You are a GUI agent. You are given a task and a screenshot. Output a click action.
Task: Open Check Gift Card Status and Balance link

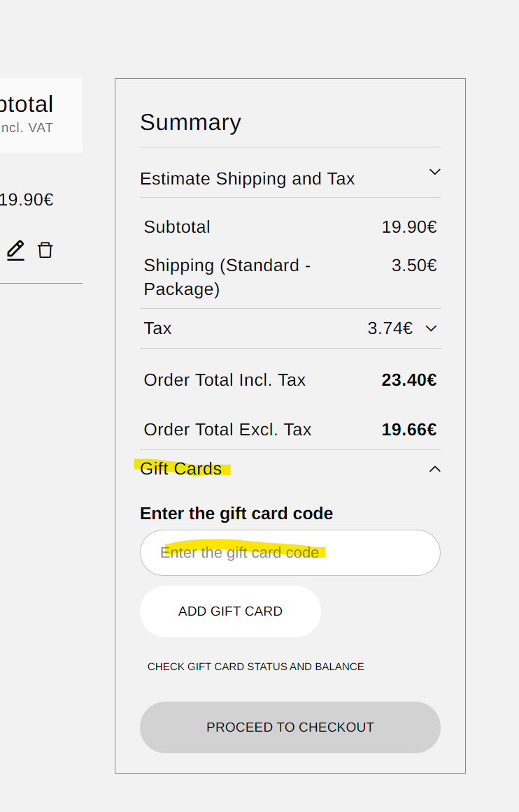[x=255, y=667]
